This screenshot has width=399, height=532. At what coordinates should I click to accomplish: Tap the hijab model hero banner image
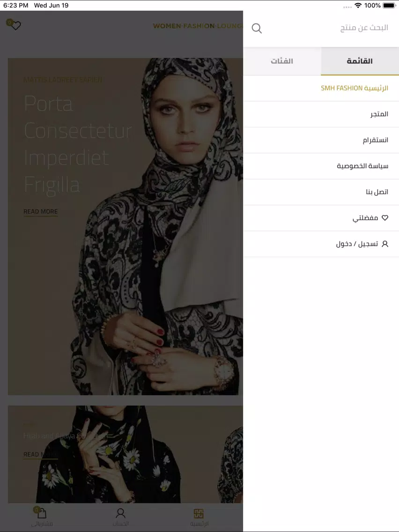point(126,226)
